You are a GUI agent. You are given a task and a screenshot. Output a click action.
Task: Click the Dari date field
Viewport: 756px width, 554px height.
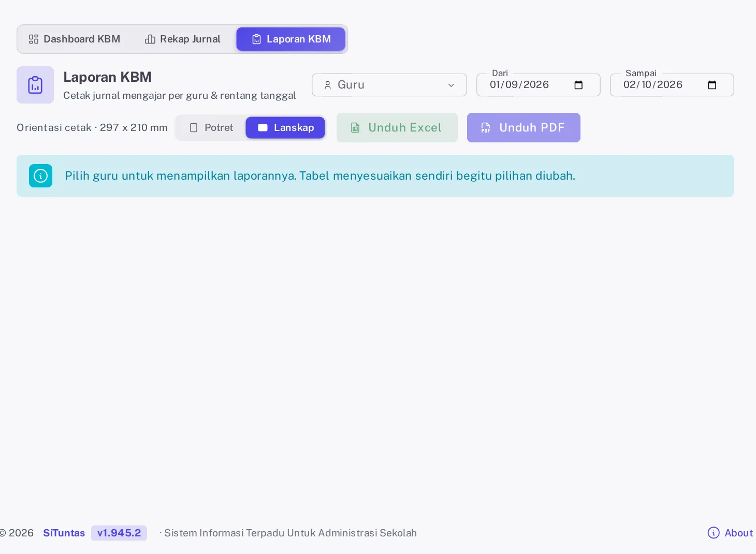point(539,85)
